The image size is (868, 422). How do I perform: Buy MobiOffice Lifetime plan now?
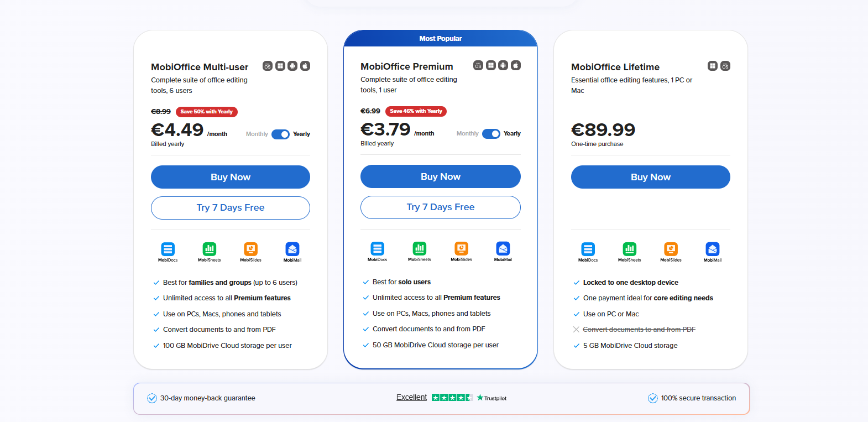point(651,177)
